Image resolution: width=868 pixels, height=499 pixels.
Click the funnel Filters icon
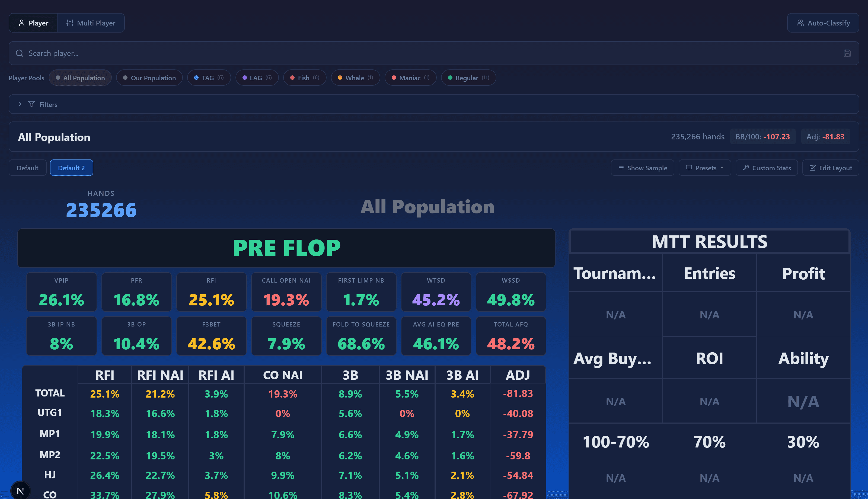(x=31, y=104)
